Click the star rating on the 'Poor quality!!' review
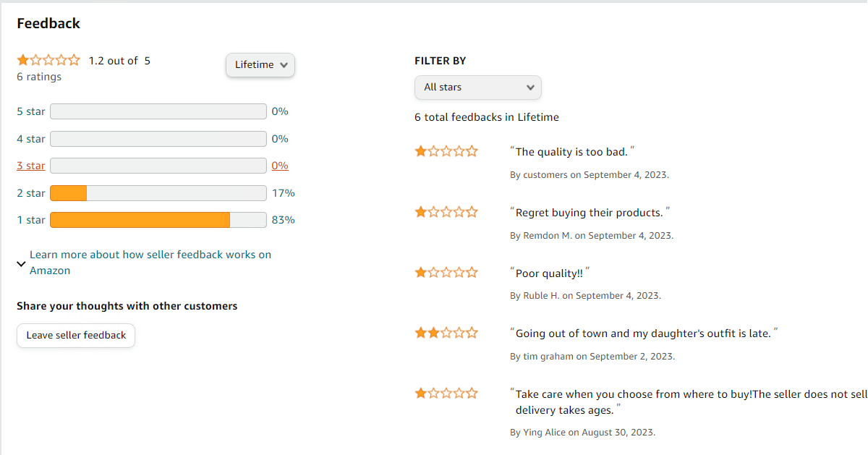Screen dimensions: 868x455 446,273
